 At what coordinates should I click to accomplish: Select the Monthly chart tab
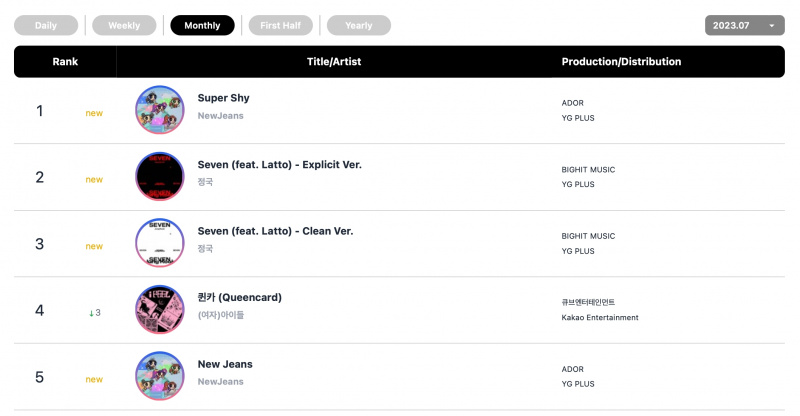point(202,26)
